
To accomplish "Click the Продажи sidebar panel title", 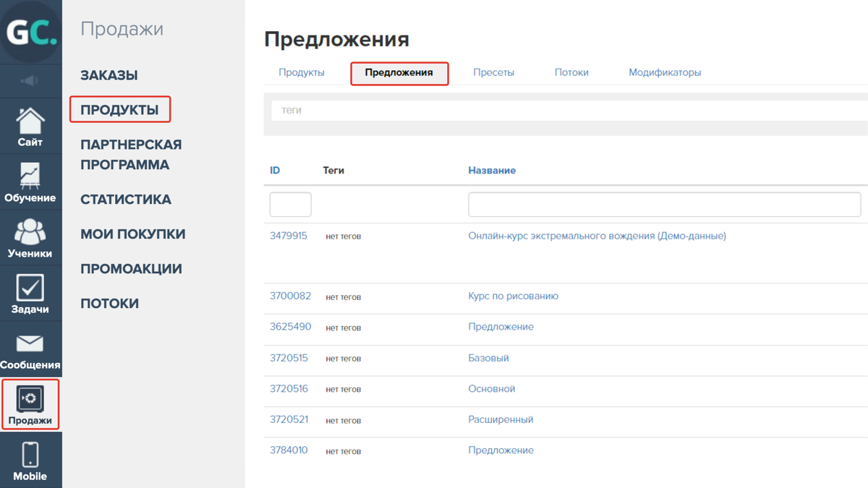I will (x=122, y=30).
